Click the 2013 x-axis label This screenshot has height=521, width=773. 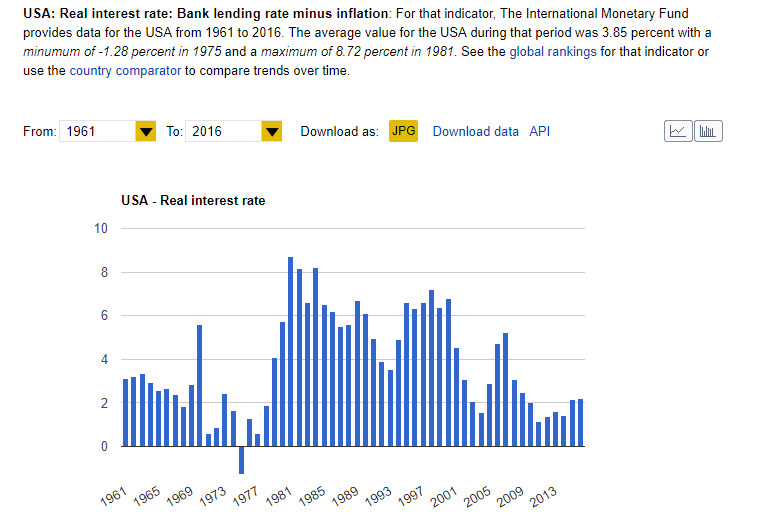point(543,496)
